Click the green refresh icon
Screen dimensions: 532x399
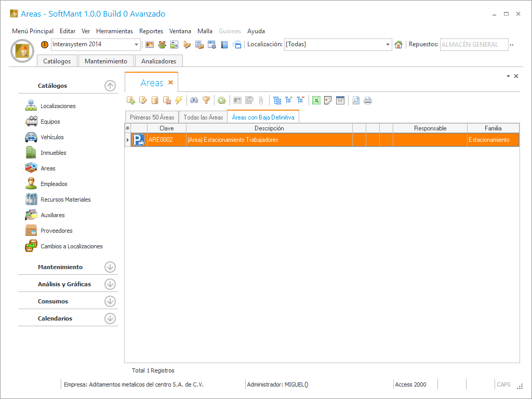(222, 100)
